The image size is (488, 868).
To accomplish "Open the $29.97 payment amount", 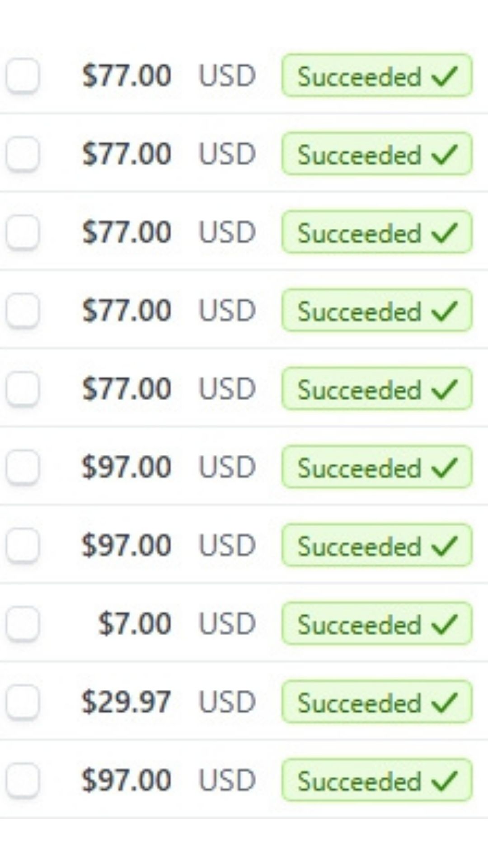I will 126,702.
